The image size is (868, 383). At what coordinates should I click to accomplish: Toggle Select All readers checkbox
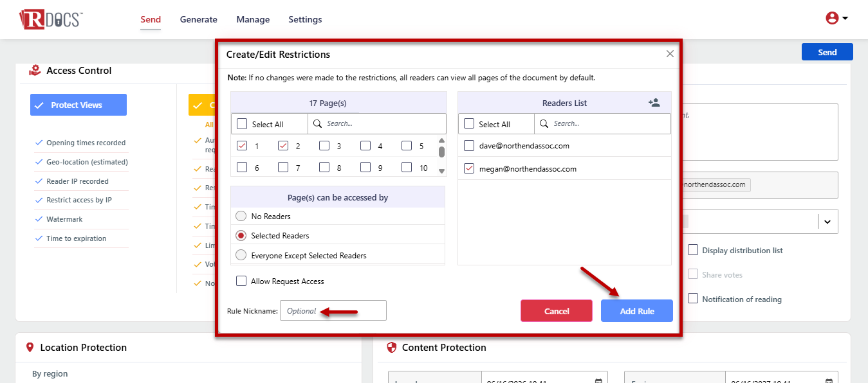tap(469, 124)
